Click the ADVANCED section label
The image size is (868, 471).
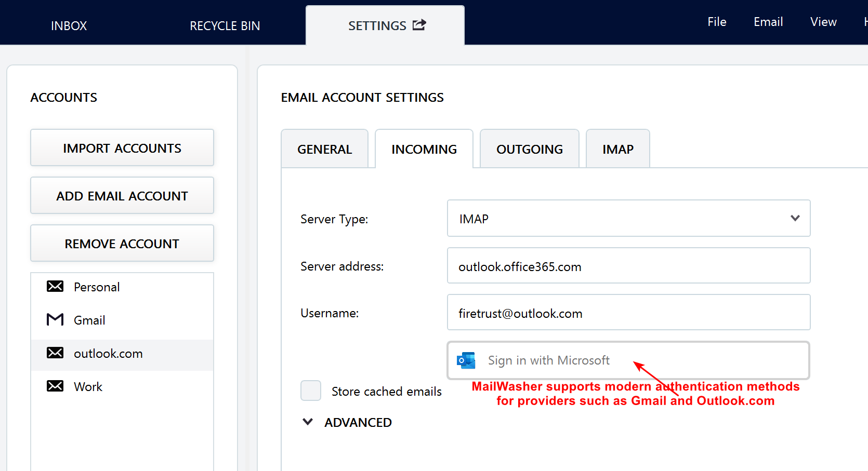pos(358,422)
